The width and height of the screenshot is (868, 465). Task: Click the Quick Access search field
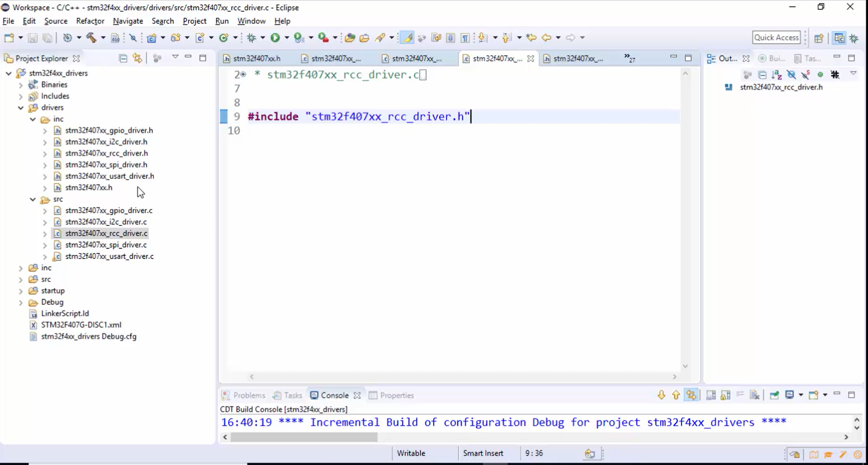click(776, 38)
